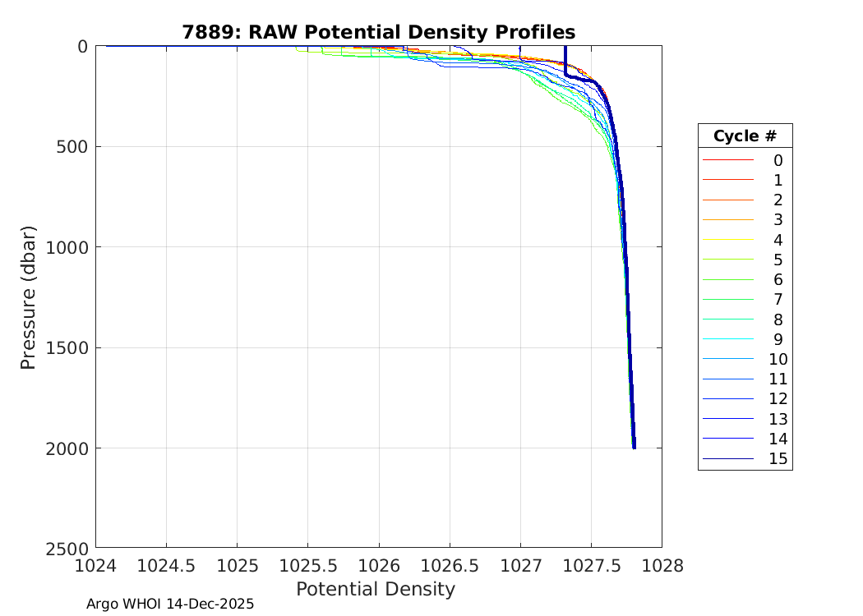The height and width of the screenshot is (616, 863).
Task: Click the 'Pressure (dbar)' y-axis label
Action: point(28,297)
